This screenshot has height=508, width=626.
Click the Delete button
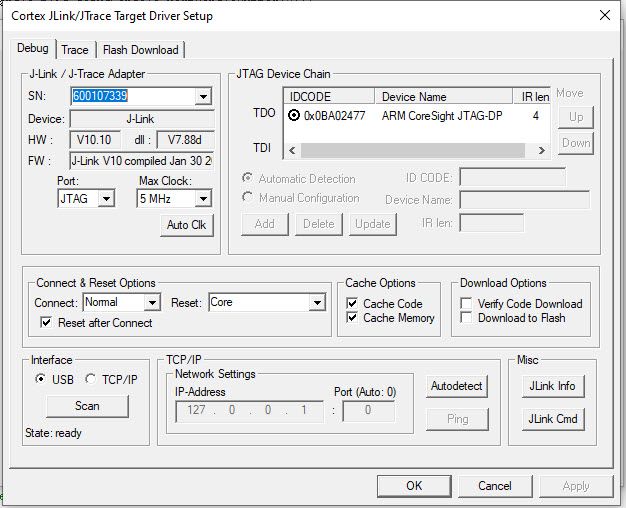click(x=319, y=224)
